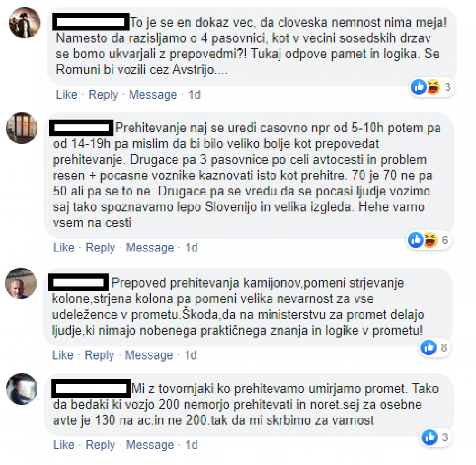476x465 pixels.
Task: Click thumbs-up icon with 8 reactions
Action: pos(429,347)
